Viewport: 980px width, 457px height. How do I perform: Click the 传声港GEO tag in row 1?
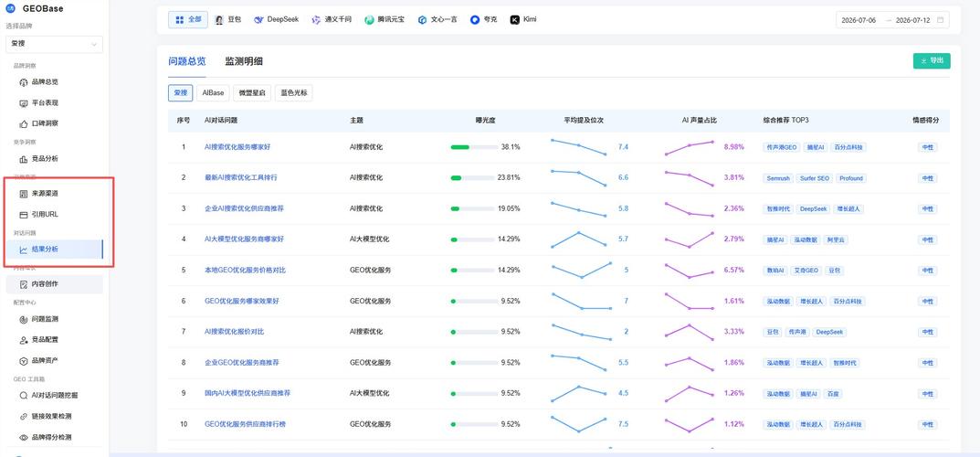click(x=782, y=147)
